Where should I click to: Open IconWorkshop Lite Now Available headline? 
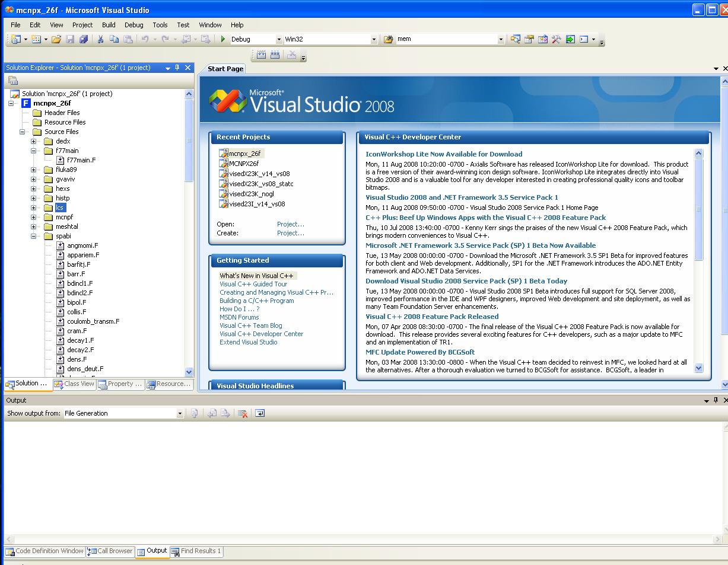(x=444, y=154)
